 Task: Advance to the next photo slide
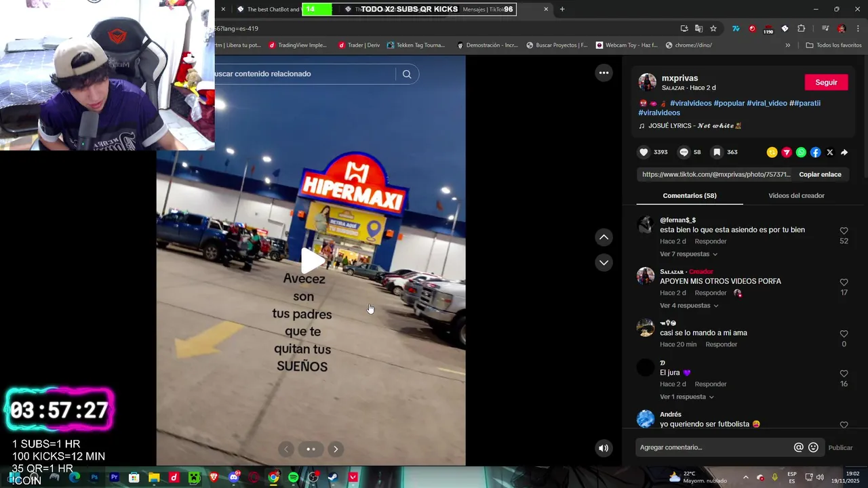[336, 449]
